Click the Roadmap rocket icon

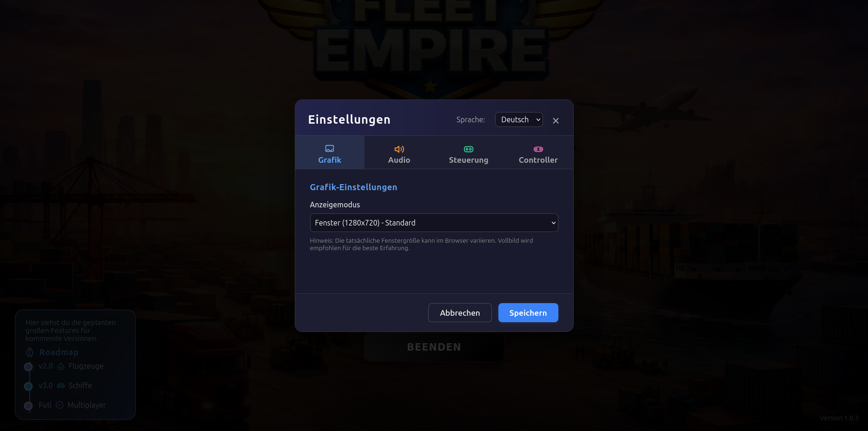pos(30,352)
